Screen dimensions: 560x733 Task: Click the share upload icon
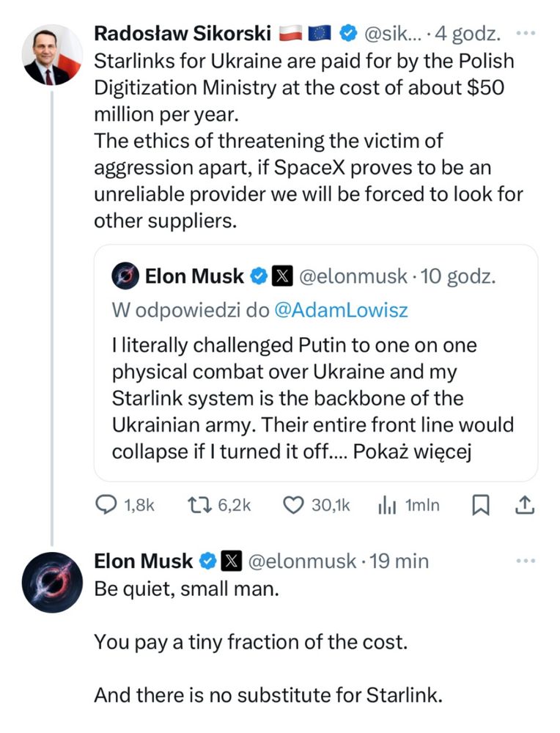point(526,504)
